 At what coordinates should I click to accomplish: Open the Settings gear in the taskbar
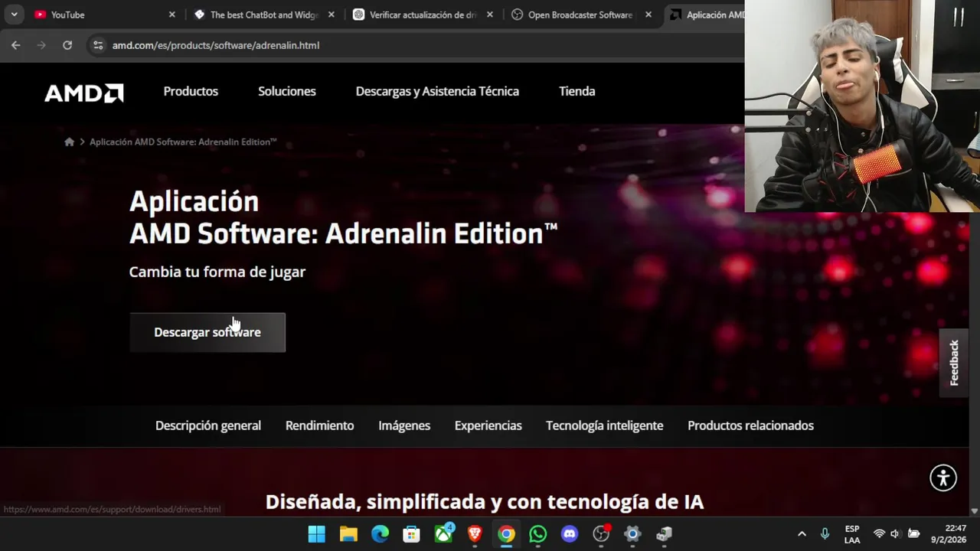click(632, 533)
